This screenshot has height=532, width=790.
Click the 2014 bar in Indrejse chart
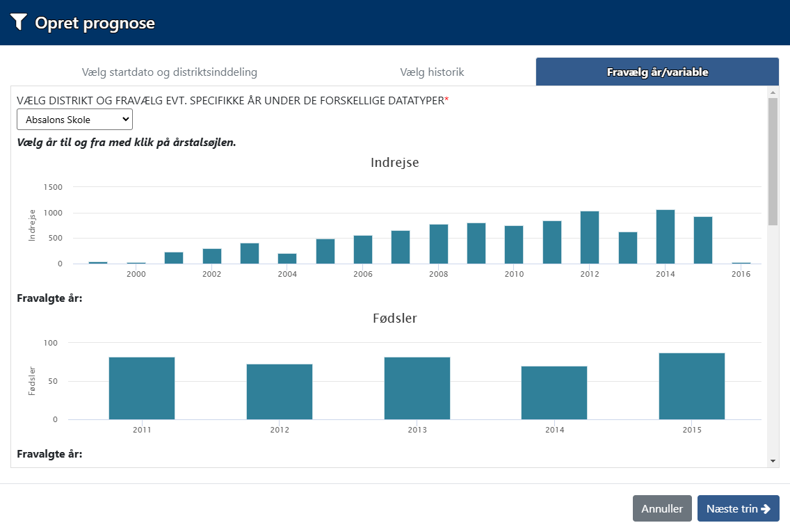tap(666, 236)
